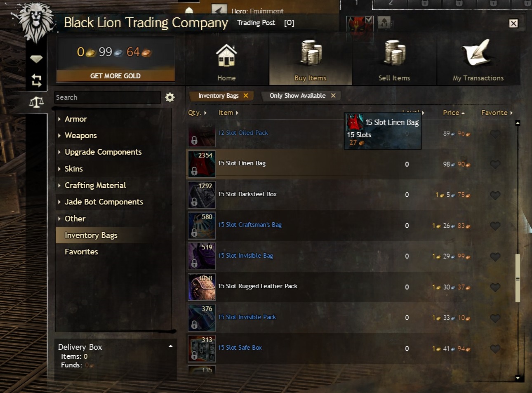This screenshot has height=393, width=532.
Task: Open My Transactions quill icon
Action: [478, 53]
